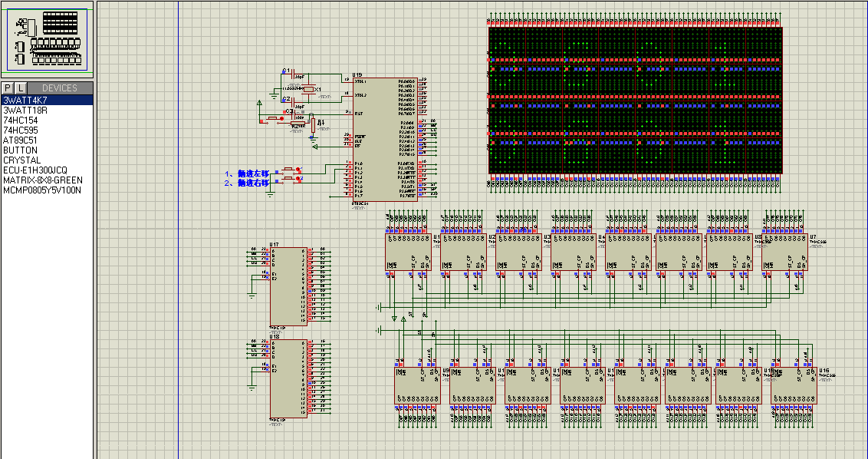Select ECU-E1H300JCQ in the device list
The height and width of the screenshot is (459, 868).
pos(47,170)
